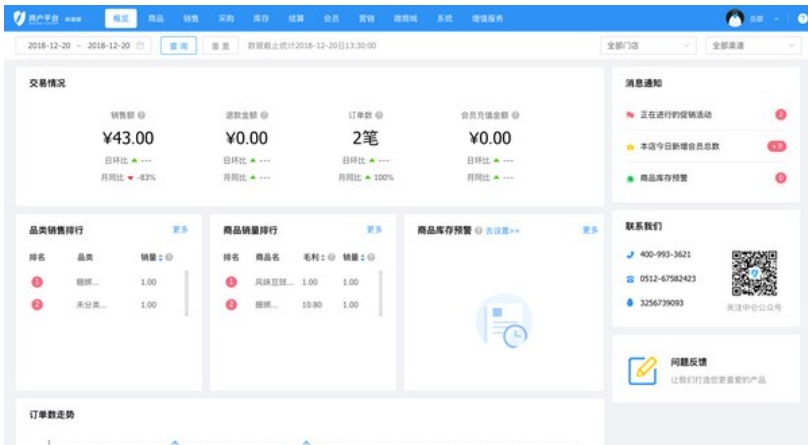Click the landline icon beside 0512-67582423
This screenshot has width=808, height=445.
(x=630, y=279)
